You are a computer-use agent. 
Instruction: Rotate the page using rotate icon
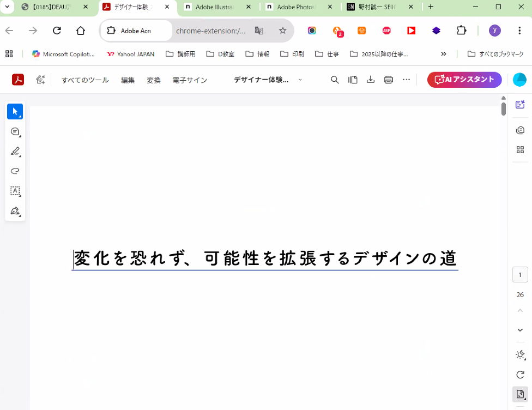coord(520,375)
